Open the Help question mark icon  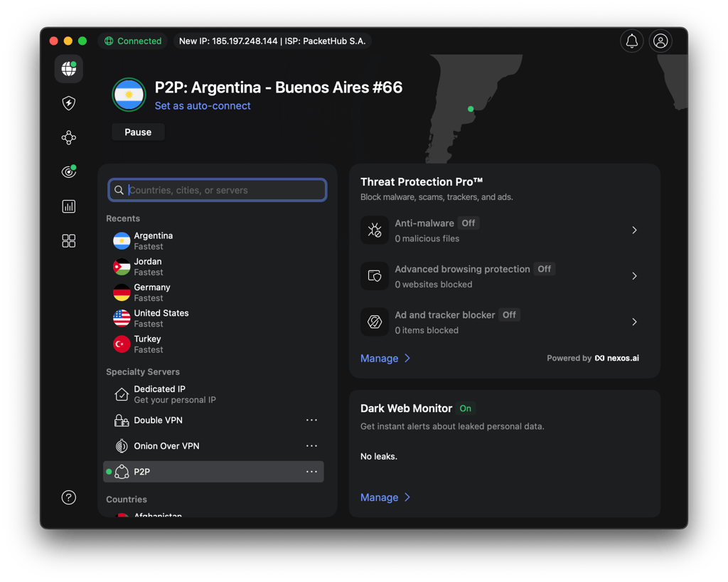coord(69,497)
